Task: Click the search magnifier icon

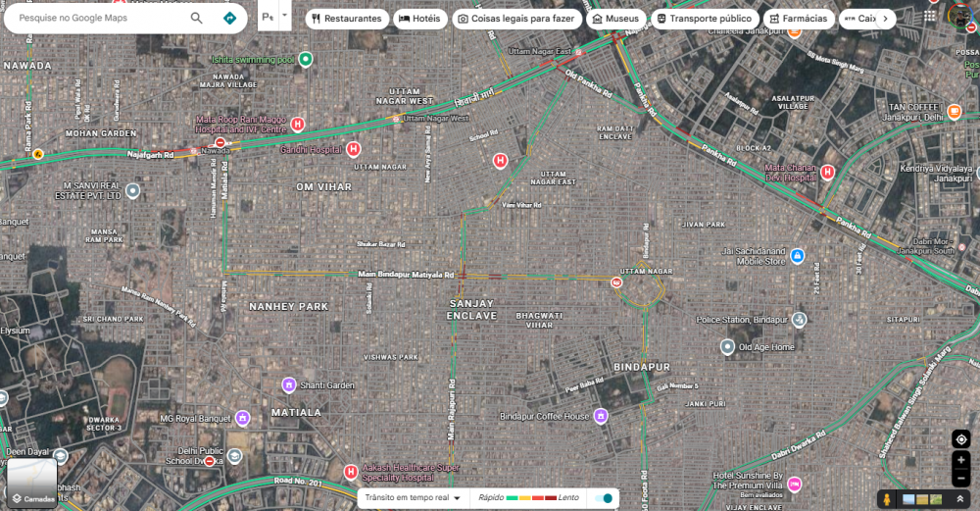Action: tap(196, 18)
